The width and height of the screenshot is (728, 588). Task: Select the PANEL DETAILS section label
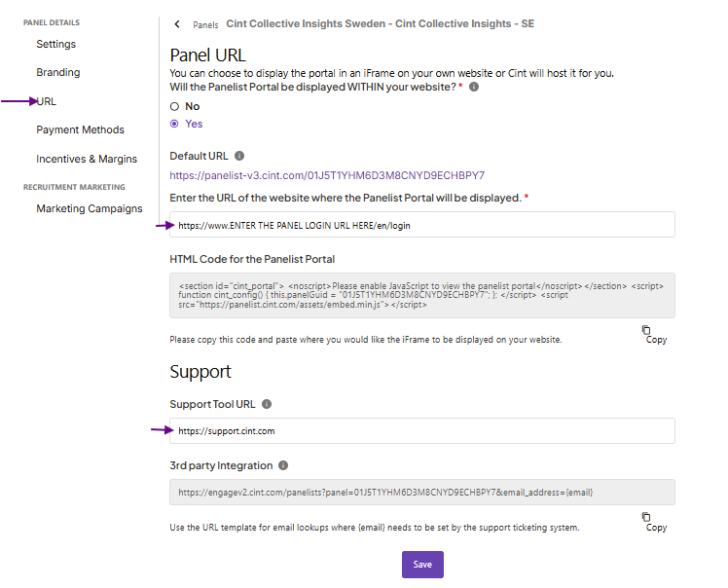click(x=52, y=22)
